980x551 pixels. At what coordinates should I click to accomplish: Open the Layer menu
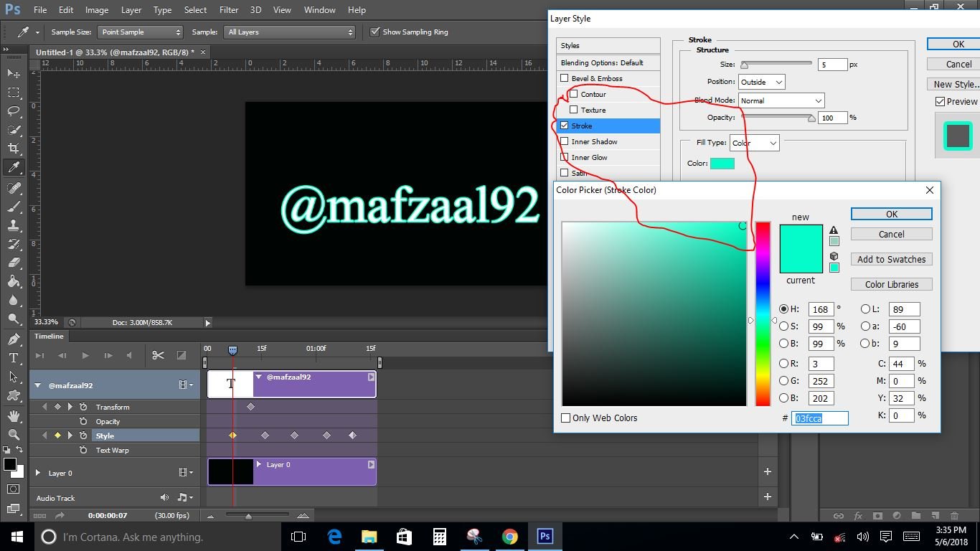tap(131, 10)
